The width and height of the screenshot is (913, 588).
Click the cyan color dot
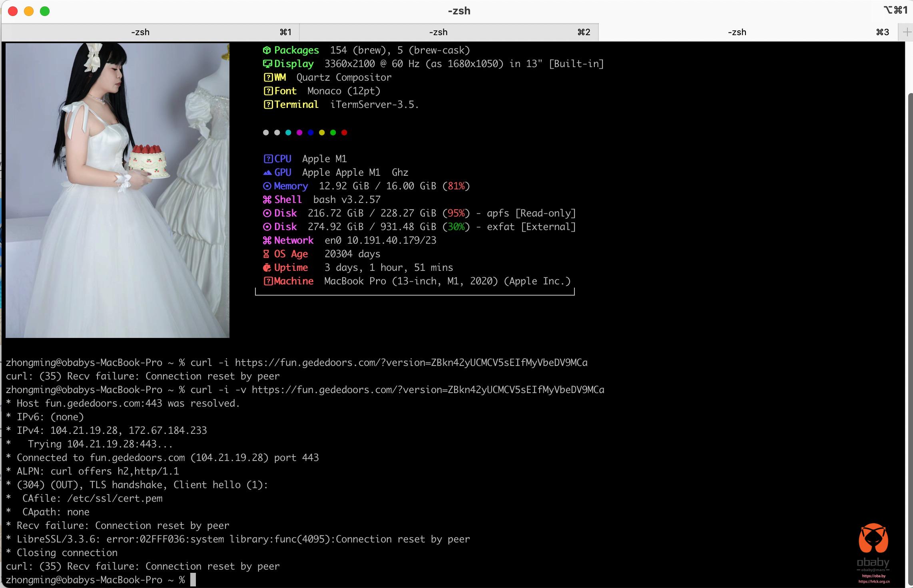pos(288,133)
